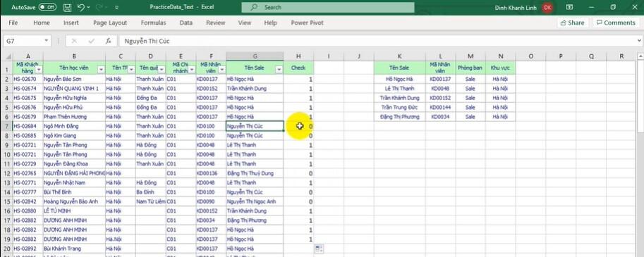
Task: Click the Search input box
Action: (x=328, y=7)
